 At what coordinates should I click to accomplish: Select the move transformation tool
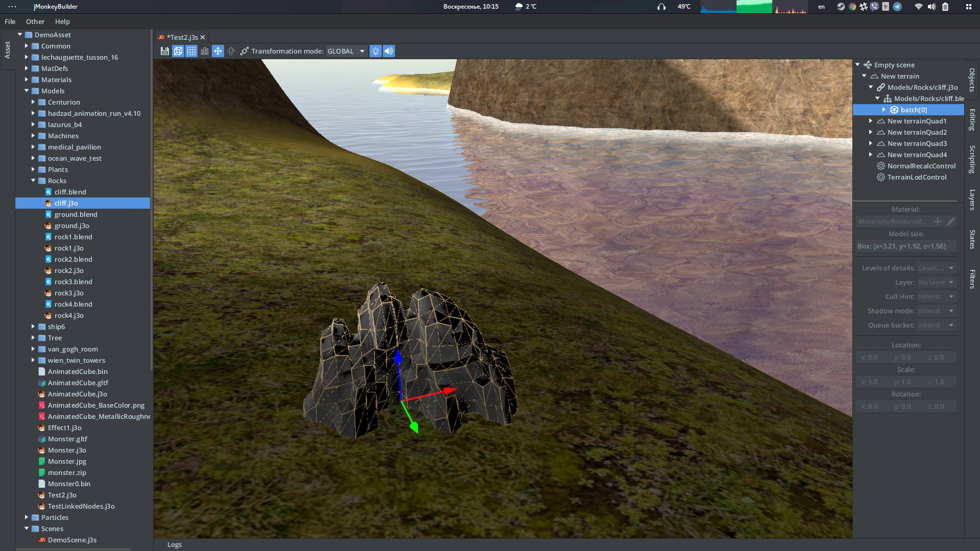[218, 51]
